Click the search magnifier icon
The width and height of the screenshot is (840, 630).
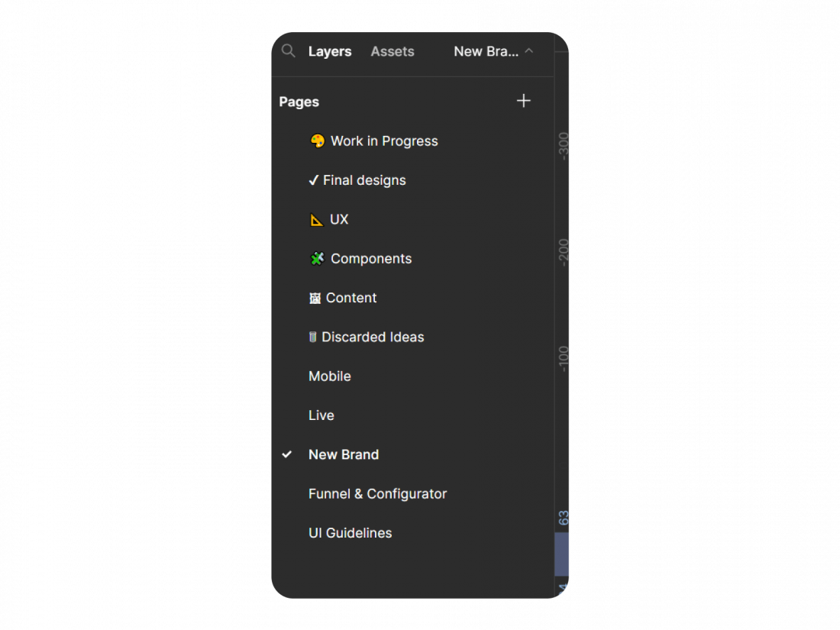[288, 51]
